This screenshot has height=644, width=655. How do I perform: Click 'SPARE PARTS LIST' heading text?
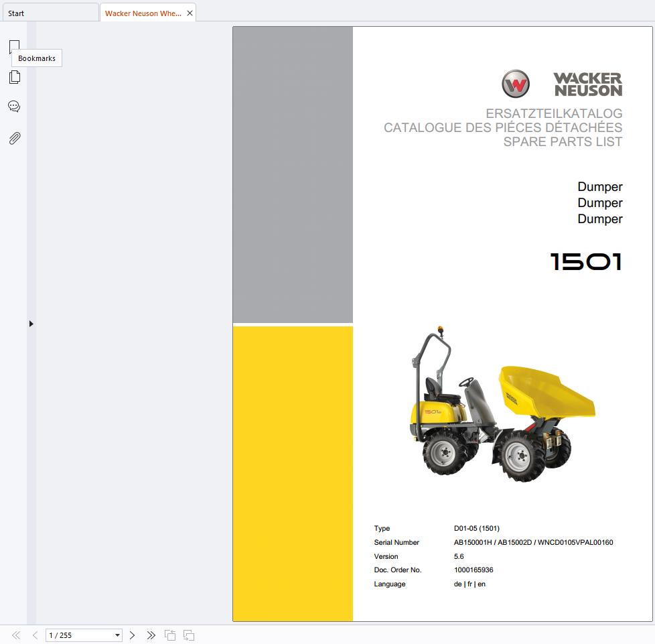(563, 142)
